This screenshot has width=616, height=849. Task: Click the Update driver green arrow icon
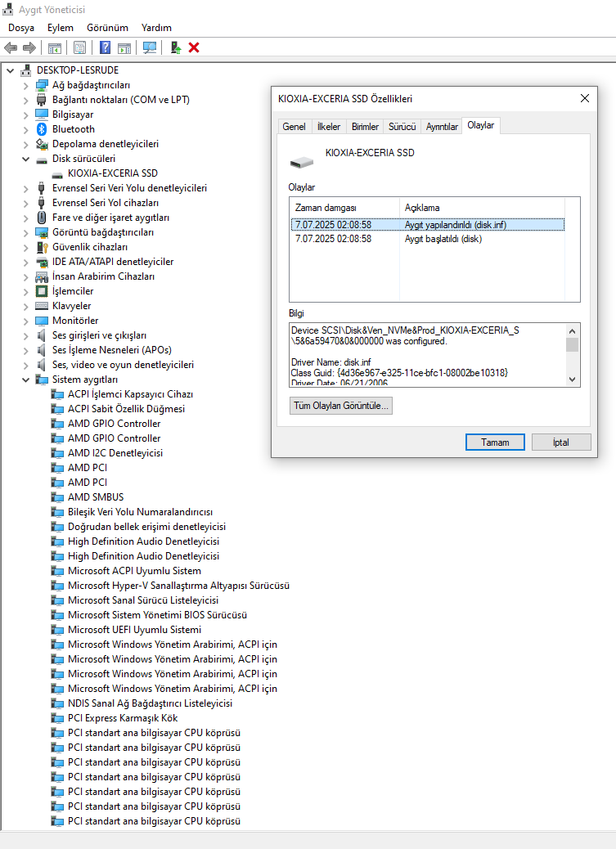click(x=176, y=47)
